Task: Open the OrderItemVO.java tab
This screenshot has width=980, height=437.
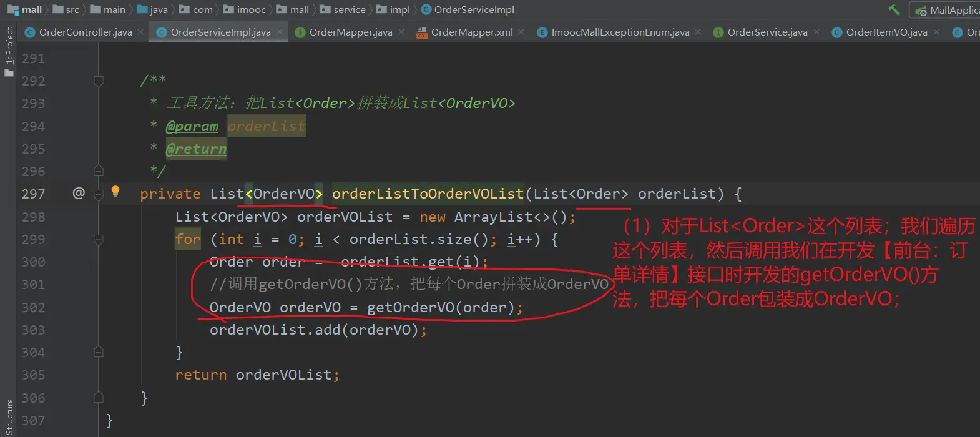Action: click(x=886, y=32)
